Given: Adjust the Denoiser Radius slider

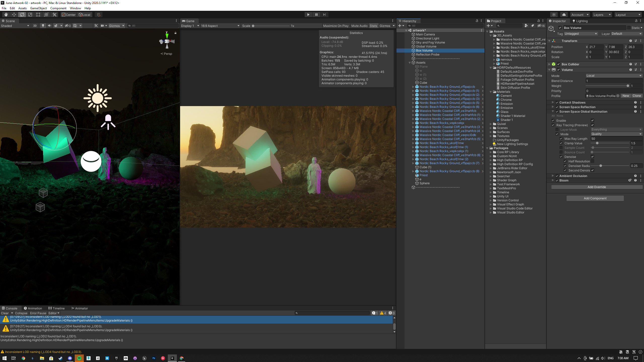Looking at the screenshot, I should pos(601,166).
